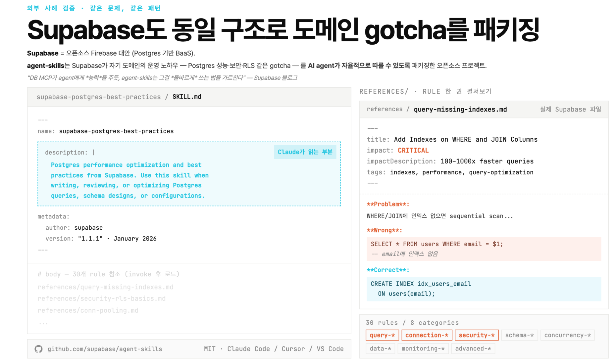Click 'title: Add Indexes on WHERE and JOIN Columns'

[452, 139]
